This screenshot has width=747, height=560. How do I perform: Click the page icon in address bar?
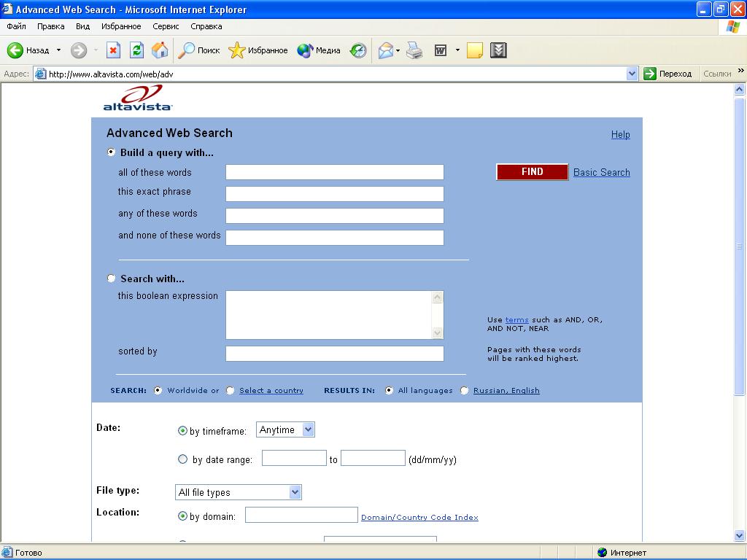pos(41,74)
